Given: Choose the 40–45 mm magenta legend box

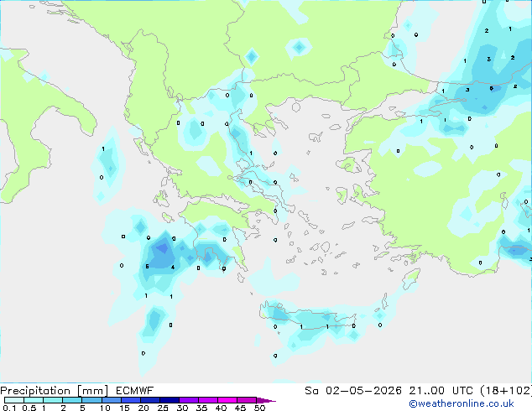Looking at the screenshot, I should 227,400.
